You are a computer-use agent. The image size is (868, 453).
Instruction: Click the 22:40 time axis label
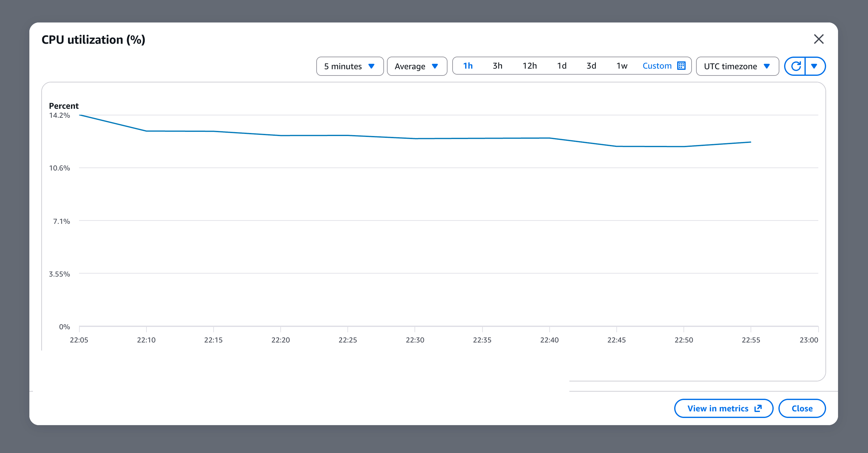[x=549, y=340]
